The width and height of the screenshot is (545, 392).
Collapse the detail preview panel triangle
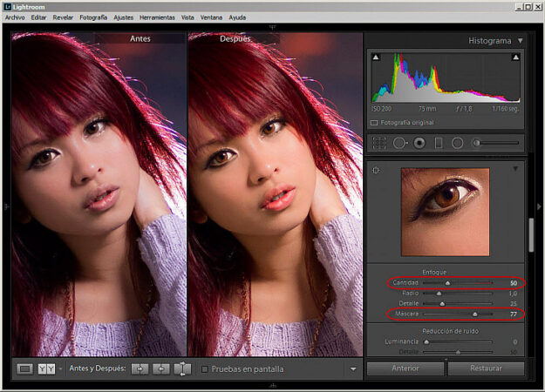(x=514, y=168)
